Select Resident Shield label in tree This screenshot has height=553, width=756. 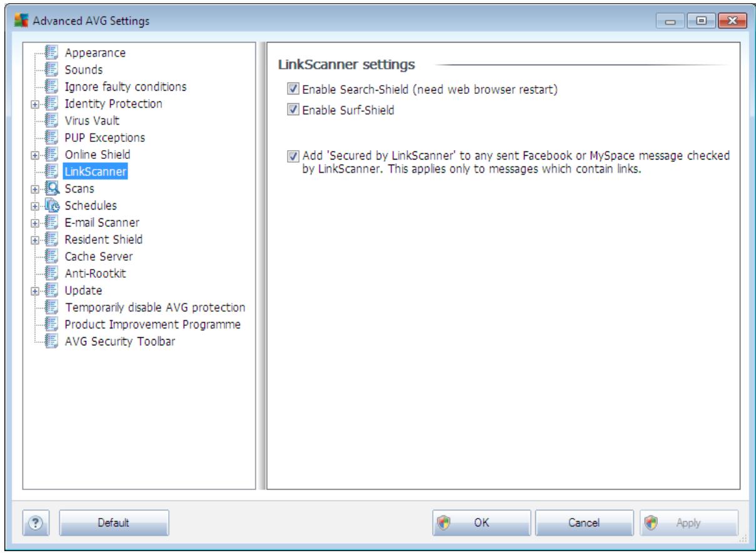(104, 239)
